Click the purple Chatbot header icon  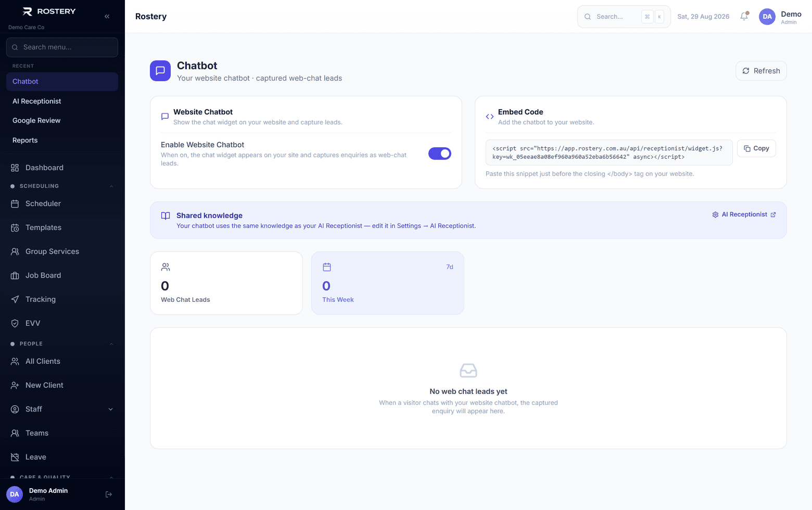tap(160, 71)
